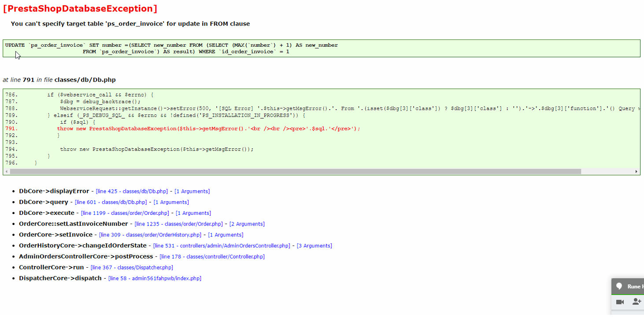Click the ControllerCore->run function name
This screenshot has height=317, width=644.
click(52, 267)
